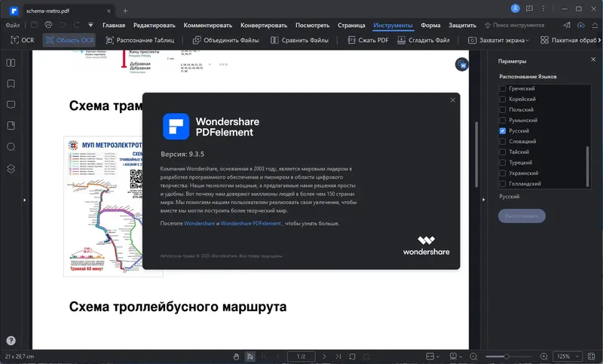Image resolution: width=603 pixels, height=364 pixels.
Task: Enable the Польский language checkbox
Action: [502, 109]
